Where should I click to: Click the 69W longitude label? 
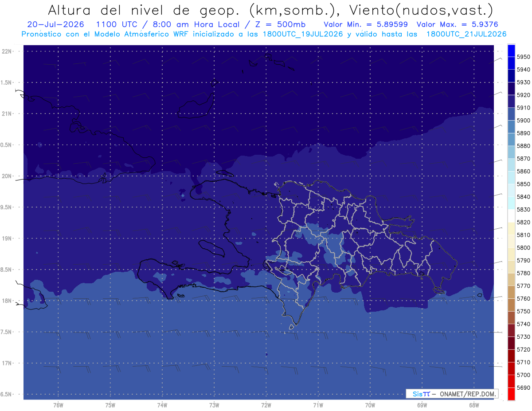pos(422,405)
